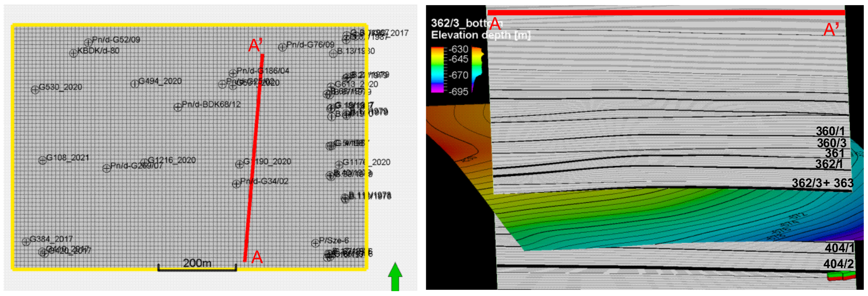Click the 404/2 layer label
868x296 pixels.
click(838, 264)
